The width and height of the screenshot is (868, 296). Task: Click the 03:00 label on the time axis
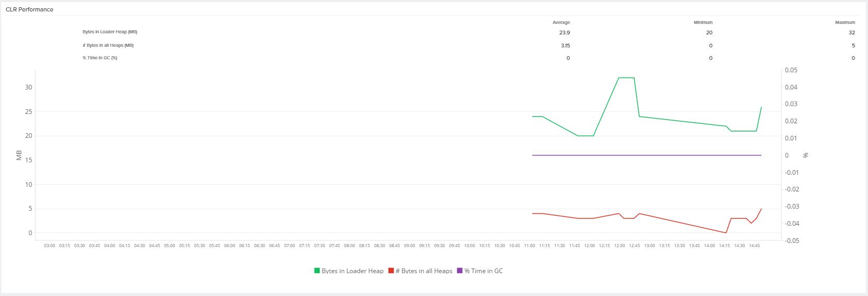[x=49, y=246]
